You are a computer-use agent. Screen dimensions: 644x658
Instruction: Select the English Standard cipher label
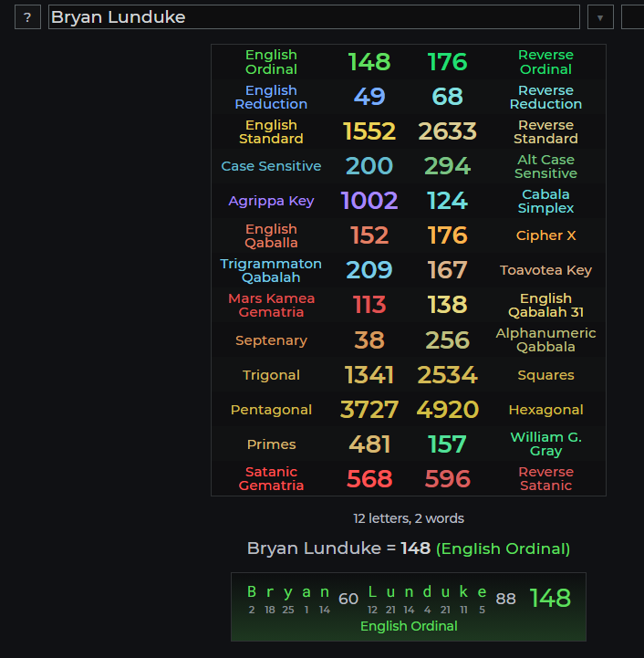tap(271, 131)
